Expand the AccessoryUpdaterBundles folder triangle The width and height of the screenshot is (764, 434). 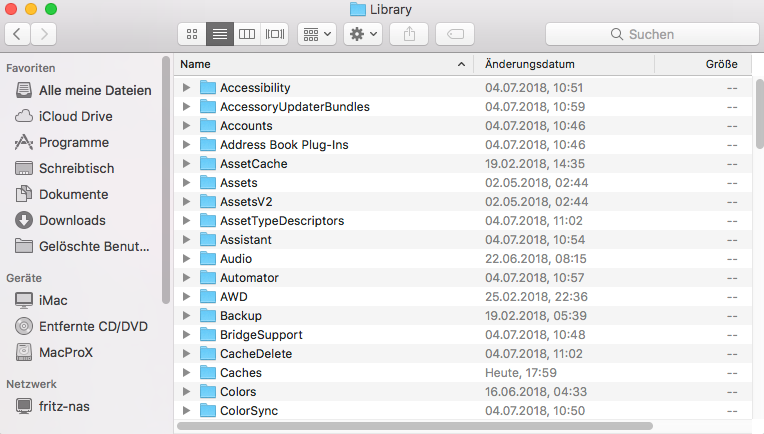(186, 107)
